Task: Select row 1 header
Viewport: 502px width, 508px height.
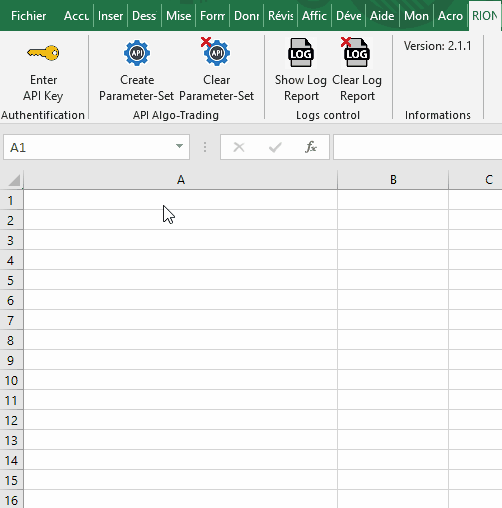Action: [x=11, y=200]
